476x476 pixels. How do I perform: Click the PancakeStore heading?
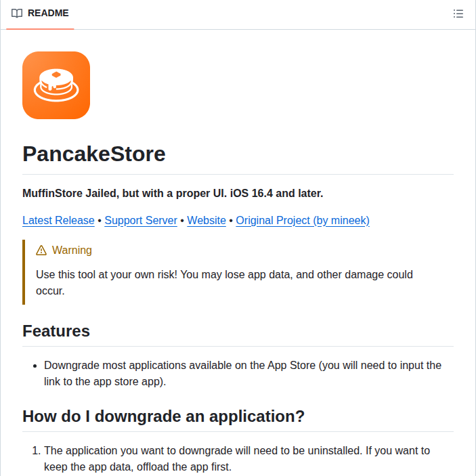(94, 154)
